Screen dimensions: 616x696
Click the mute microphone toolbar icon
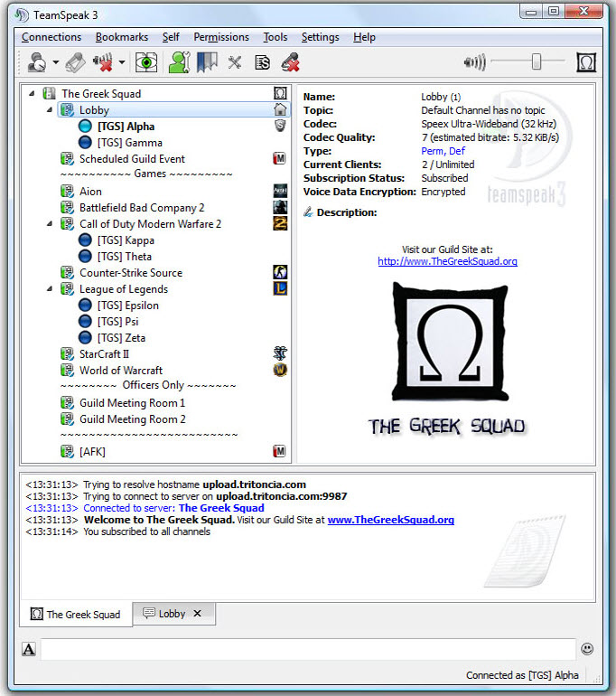(x=104, y=62)
